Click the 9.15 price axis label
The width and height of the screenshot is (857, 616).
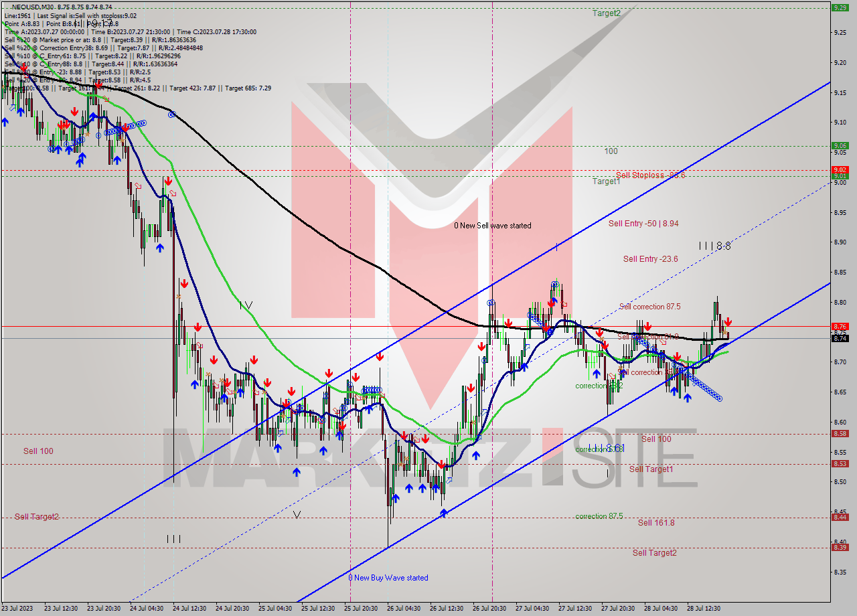click(840, 92)
